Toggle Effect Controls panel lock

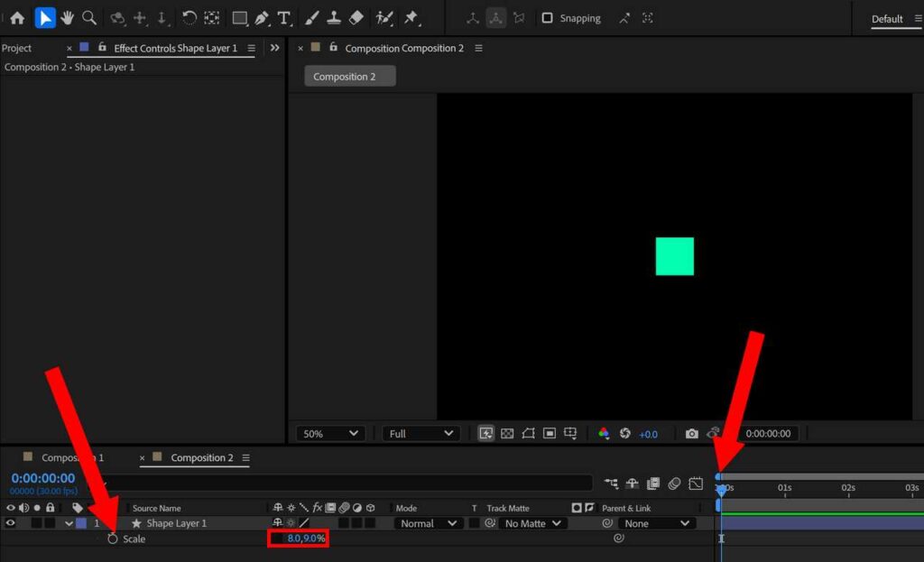pyautogui.click(x=102, y=47)
